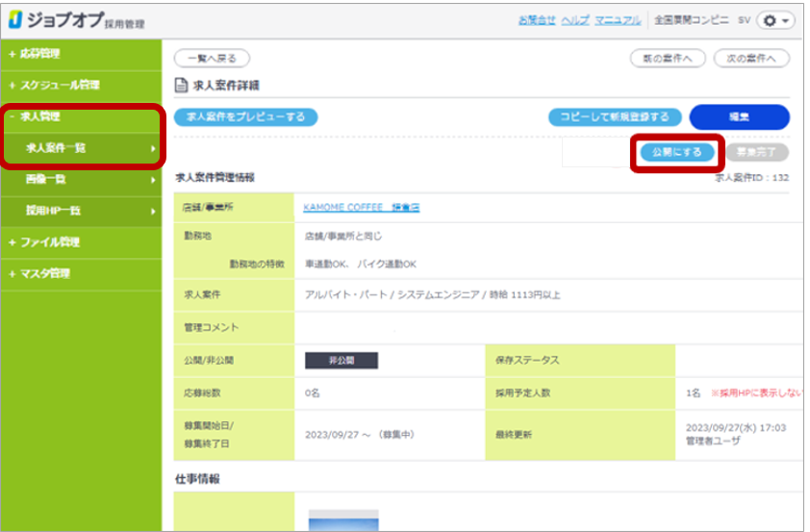Viewport: 810px width, 532px height.
Task: Click the アルバイト・パート / システムエンジニア job text
Action: [x=432, y=295]
